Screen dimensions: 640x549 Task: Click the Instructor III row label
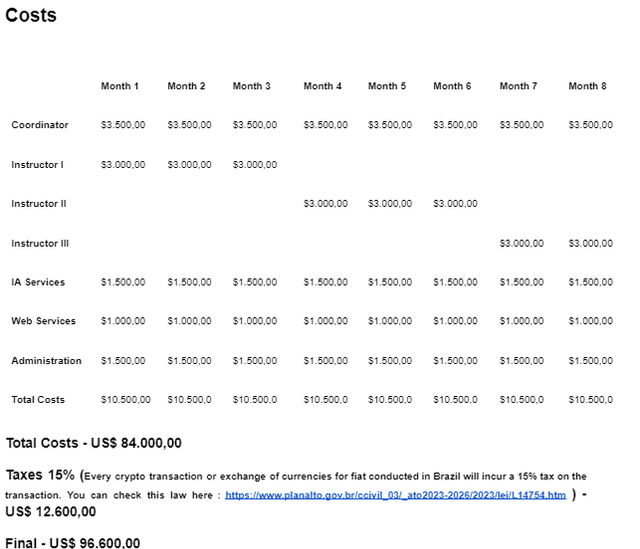point(40,243)
